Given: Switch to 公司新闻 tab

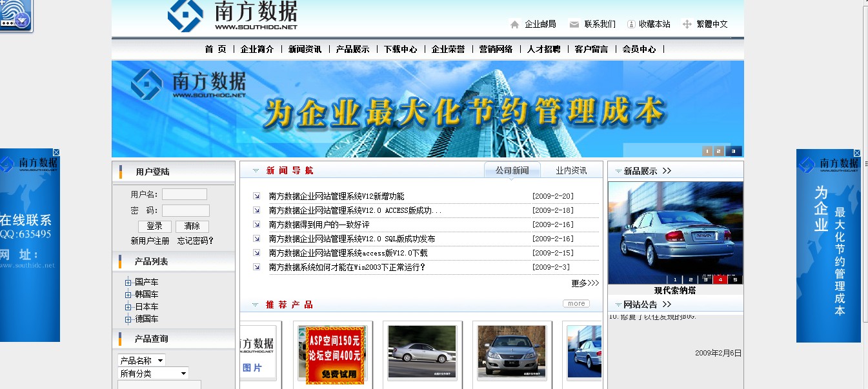Looking at the screenshot, I should [x=512, y=170].
